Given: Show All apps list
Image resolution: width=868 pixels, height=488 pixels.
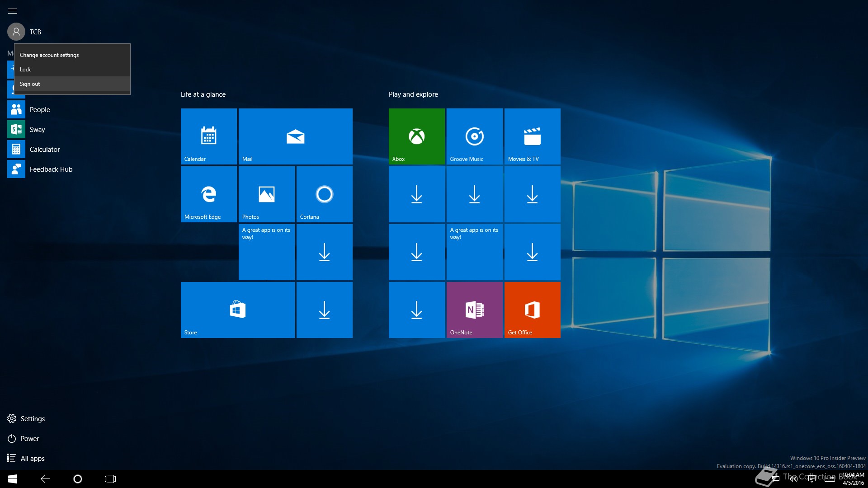Looking at the screenshot, I should (x=26, y=459).
